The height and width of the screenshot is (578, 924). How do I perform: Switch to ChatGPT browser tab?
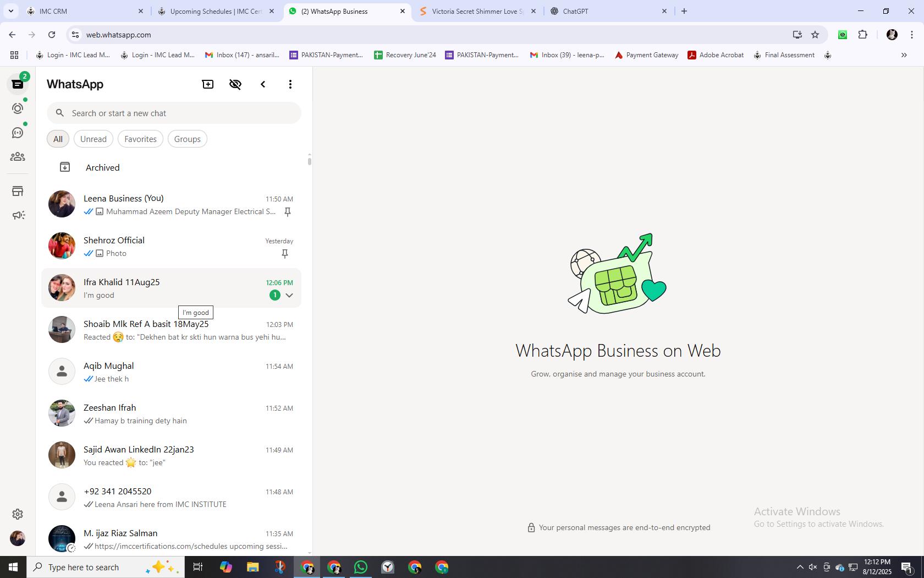coord(609,11)
